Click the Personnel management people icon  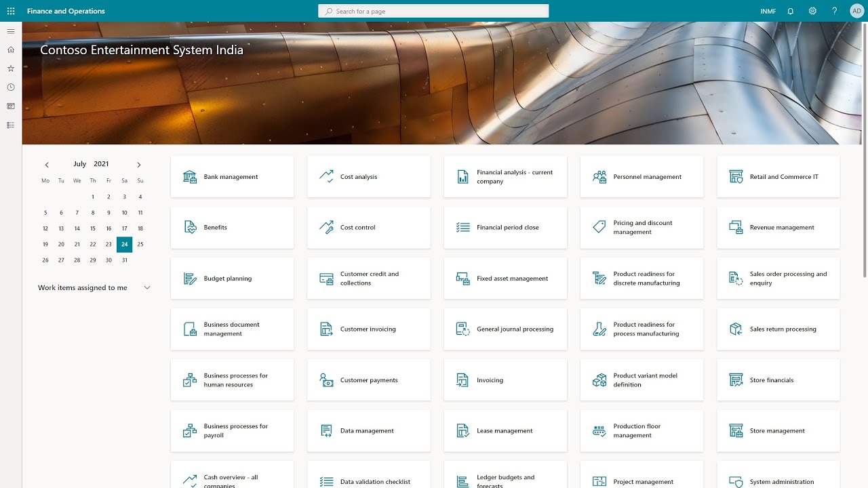pyautogui.click(x=599, y=177)
